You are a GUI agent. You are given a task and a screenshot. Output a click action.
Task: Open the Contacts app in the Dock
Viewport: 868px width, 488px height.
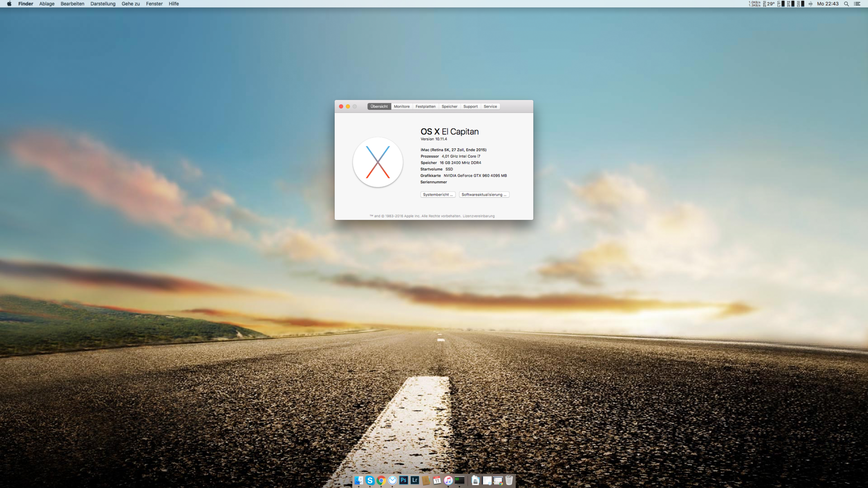(426, 480)
